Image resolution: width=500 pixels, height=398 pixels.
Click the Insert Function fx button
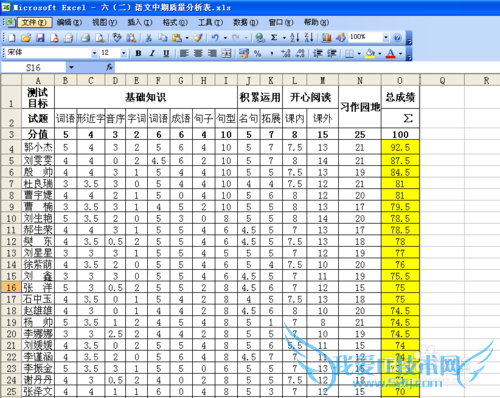(109, 68)
